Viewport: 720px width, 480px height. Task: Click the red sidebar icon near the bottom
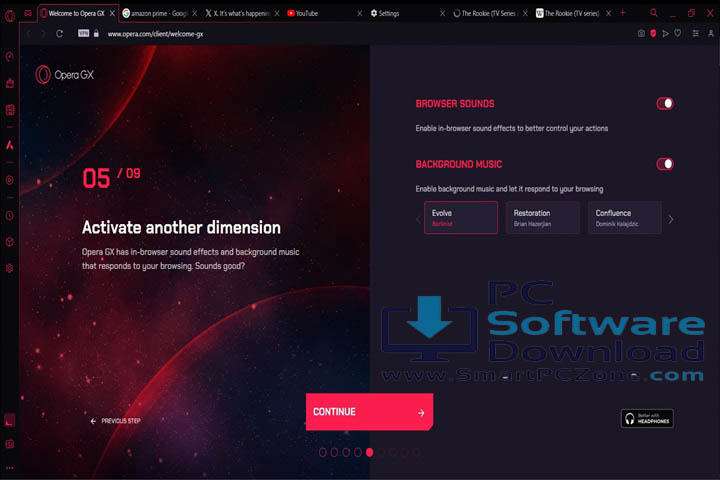(10, 420)
